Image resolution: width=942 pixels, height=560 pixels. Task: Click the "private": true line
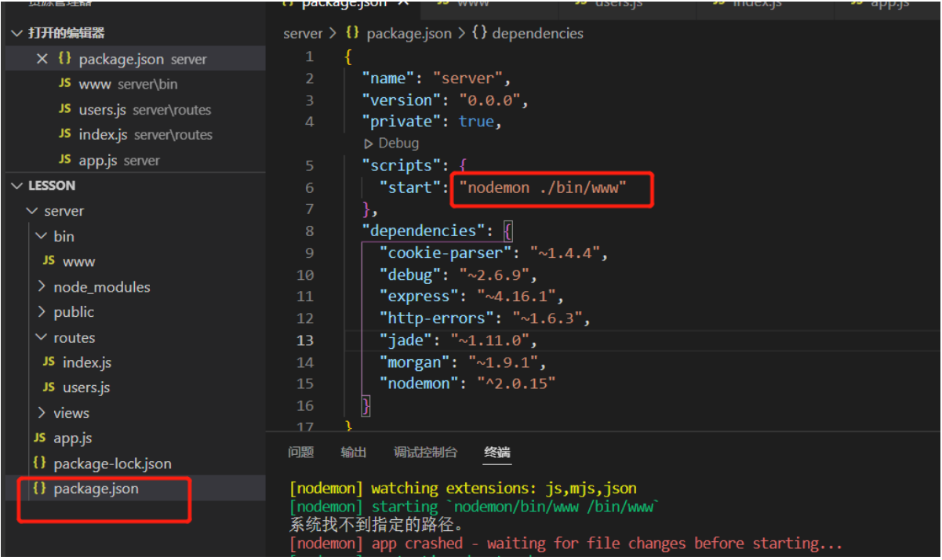click(x=431, y=122)
